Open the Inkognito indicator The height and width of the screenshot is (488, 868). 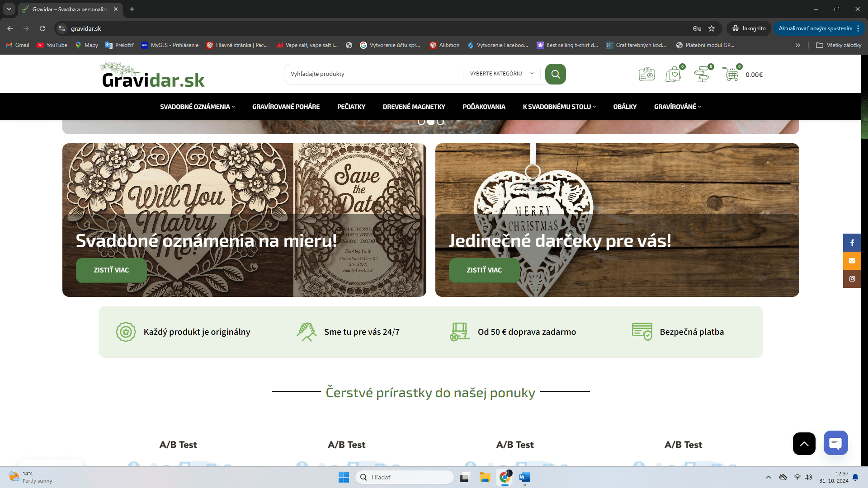pos(749,28)
